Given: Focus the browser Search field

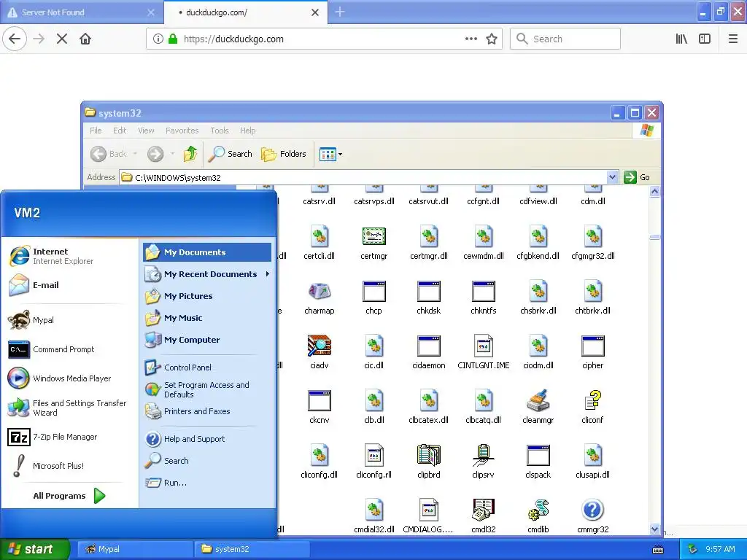Looking at the screenshot, I should 565,39.
